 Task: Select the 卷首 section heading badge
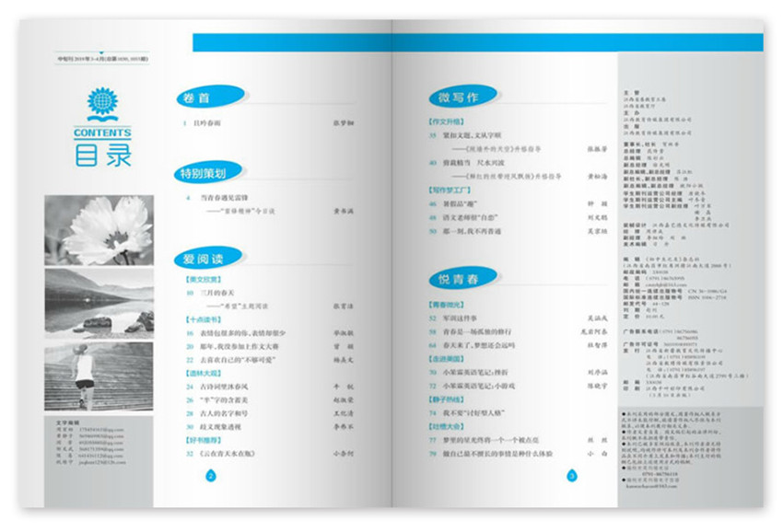(x=208, y=96)
